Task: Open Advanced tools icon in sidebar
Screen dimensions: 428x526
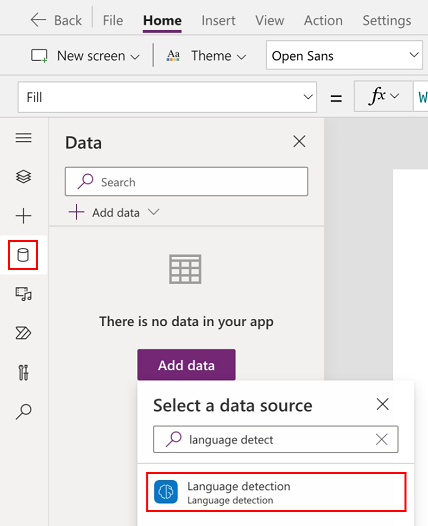Action: click(23, 372)
